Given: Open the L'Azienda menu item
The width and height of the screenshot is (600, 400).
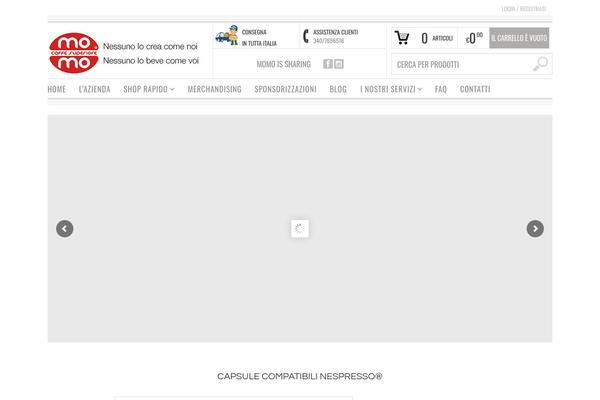Looking at the screenshot, I should click(x=95, y=89).
